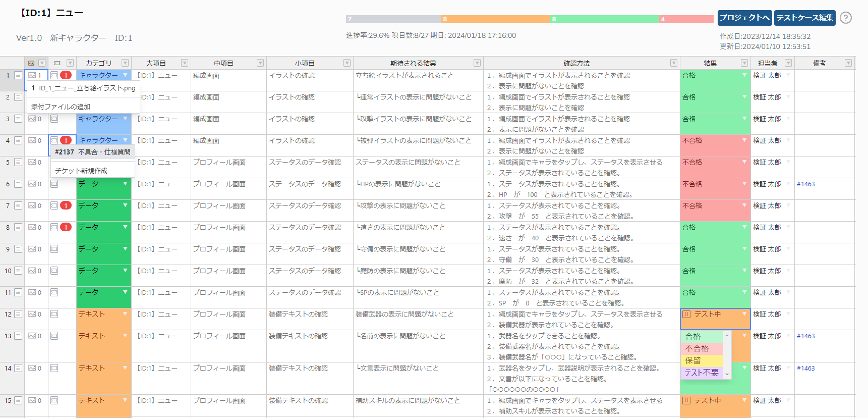This screenshot has height=418, width=868.
Task: Open ticket #2137 不具合・仕様質問
Action: click(92, 152)
